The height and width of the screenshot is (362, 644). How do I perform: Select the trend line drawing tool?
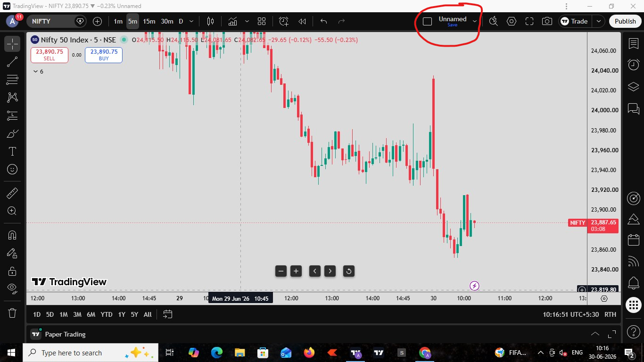[12, 62]
